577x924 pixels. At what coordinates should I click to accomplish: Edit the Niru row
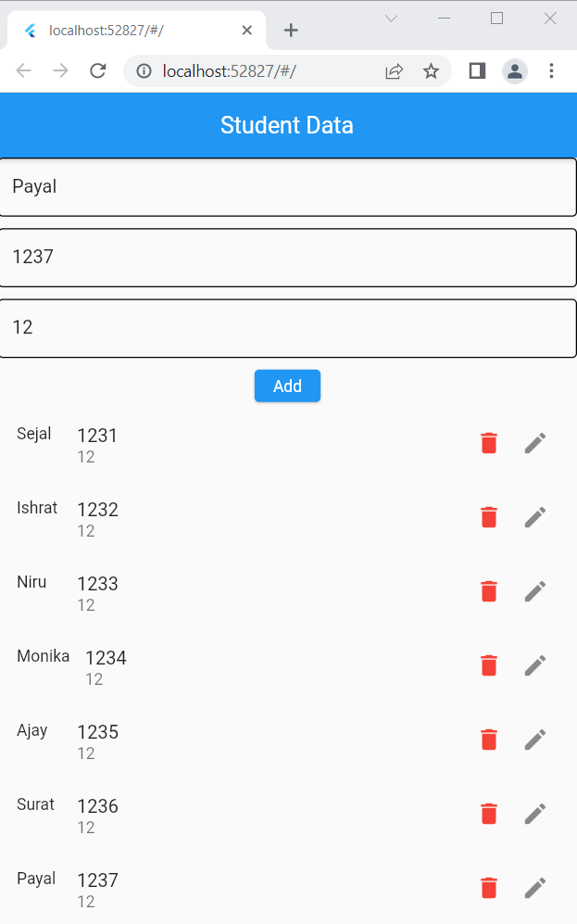tap(535, 591)
